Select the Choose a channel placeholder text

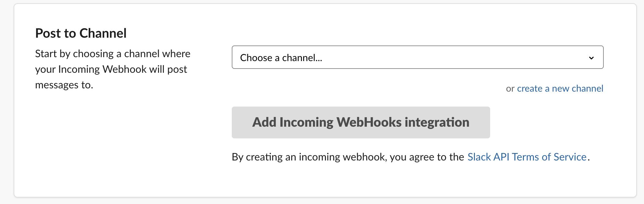[280, 58]
